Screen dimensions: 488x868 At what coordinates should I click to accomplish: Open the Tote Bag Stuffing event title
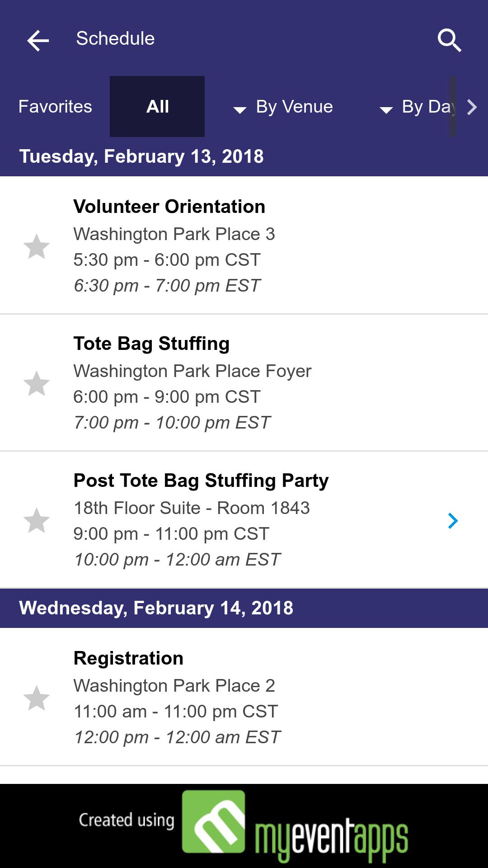(x=152, y=344)
